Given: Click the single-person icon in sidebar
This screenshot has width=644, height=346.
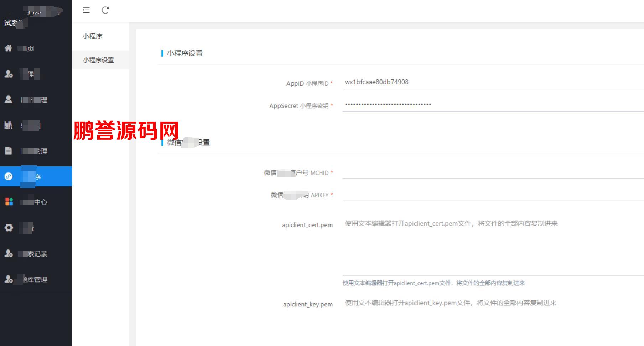Looking at the screenshot, I should pos(8,99).
